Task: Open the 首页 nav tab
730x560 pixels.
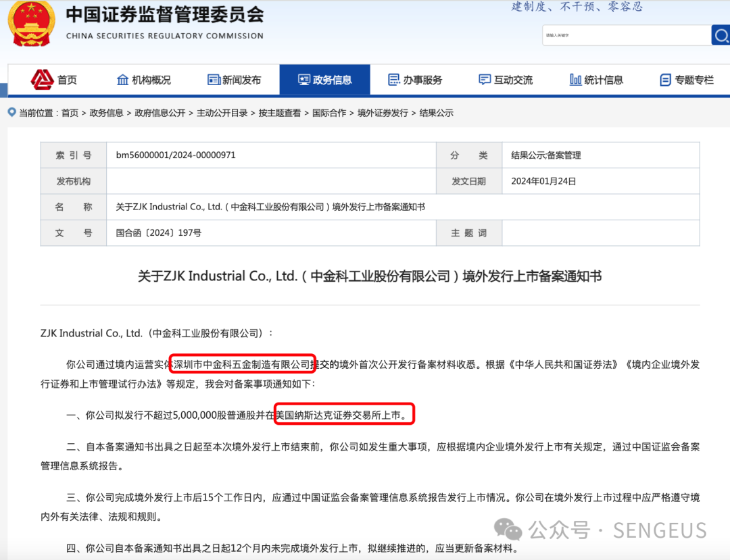Action: point(67,80)
